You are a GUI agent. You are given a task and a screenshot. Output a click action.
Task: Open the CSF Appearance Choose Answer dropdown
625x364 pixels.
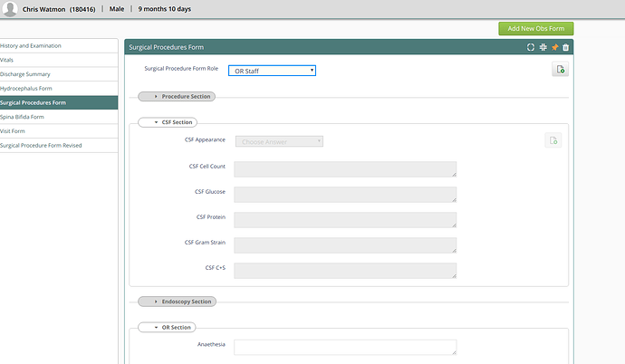(279, 141)
